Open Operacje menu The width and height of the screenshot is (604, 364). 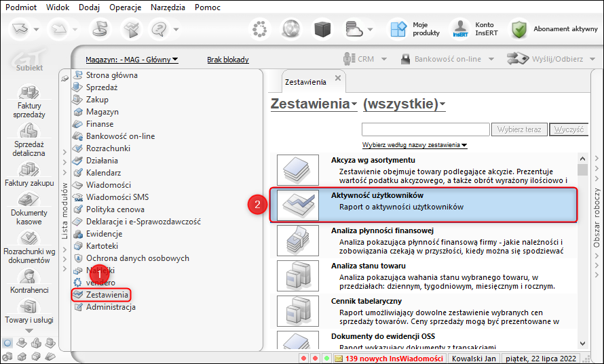pyautogui.click(x=125, y=7)
